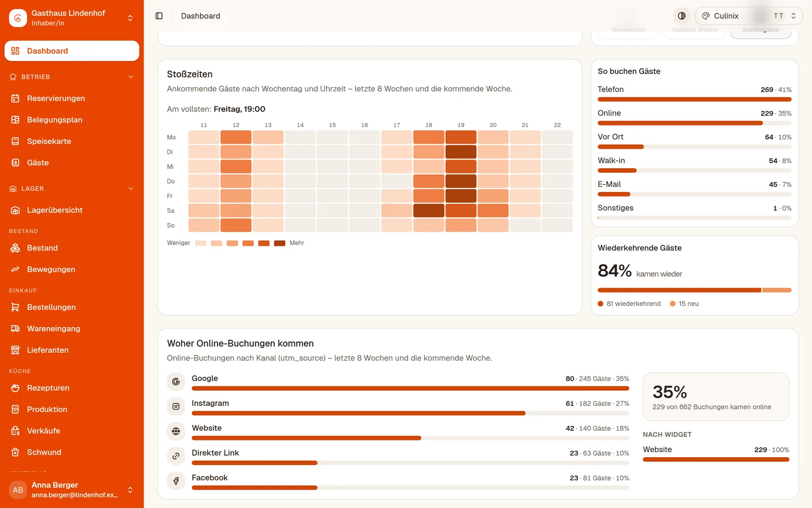This screenshot has width=812, height=508.
Task: Select the Stammgäste tab button
Action: (x=761, y=30)
